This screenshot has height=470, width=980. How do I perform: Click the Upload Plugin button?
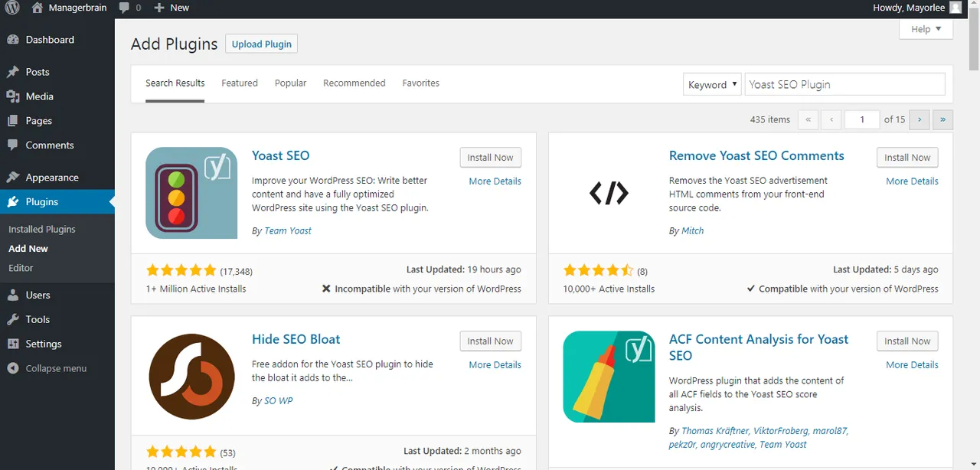[262, 44]
